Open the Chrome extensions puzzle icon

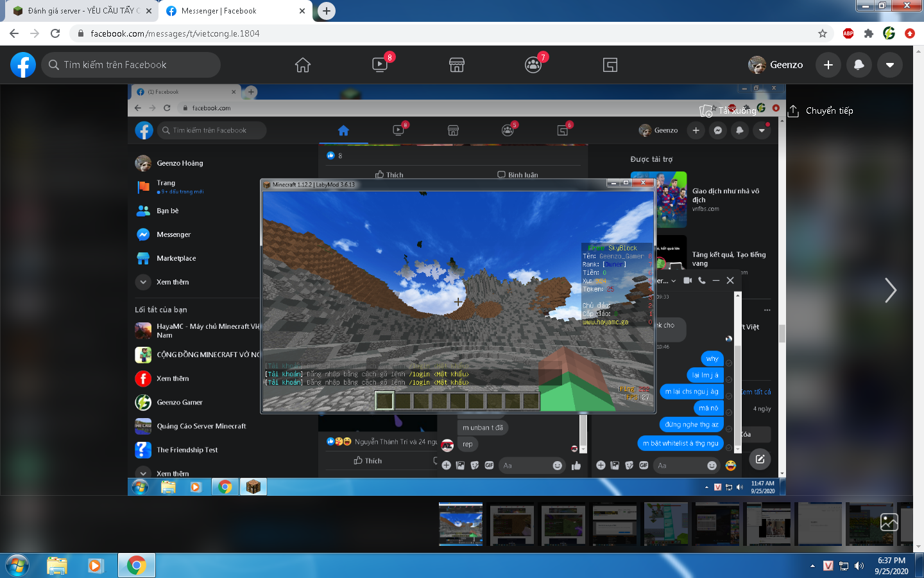[x=869, y=33]
